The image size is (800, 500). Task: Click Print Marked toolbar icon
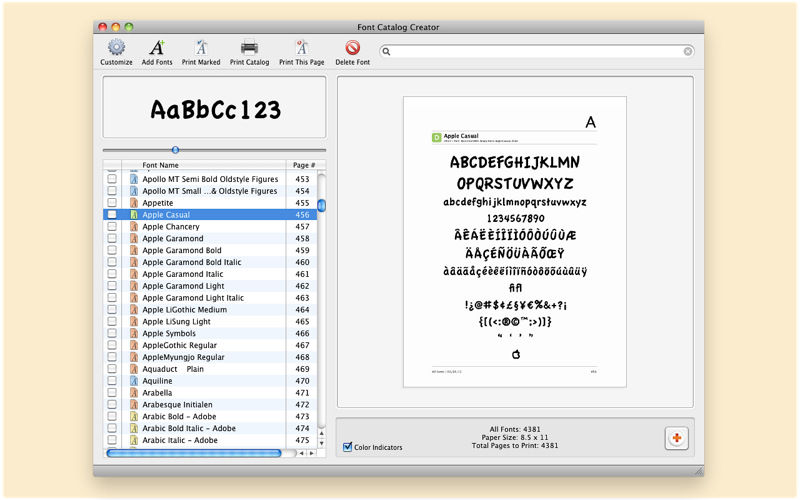201,47
